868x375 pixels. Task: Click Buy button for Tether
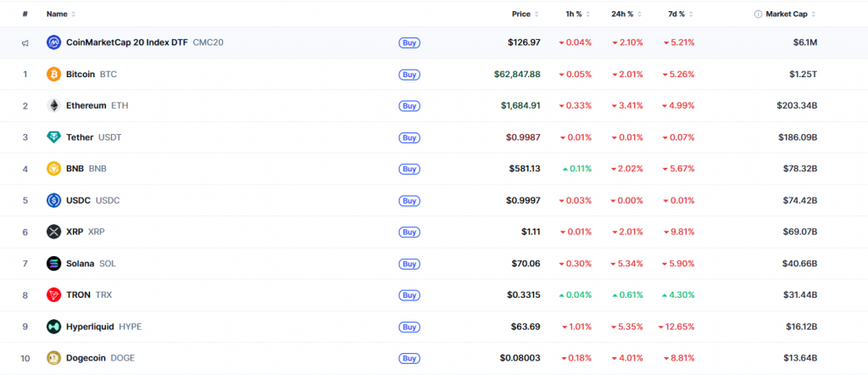(409, 137)
